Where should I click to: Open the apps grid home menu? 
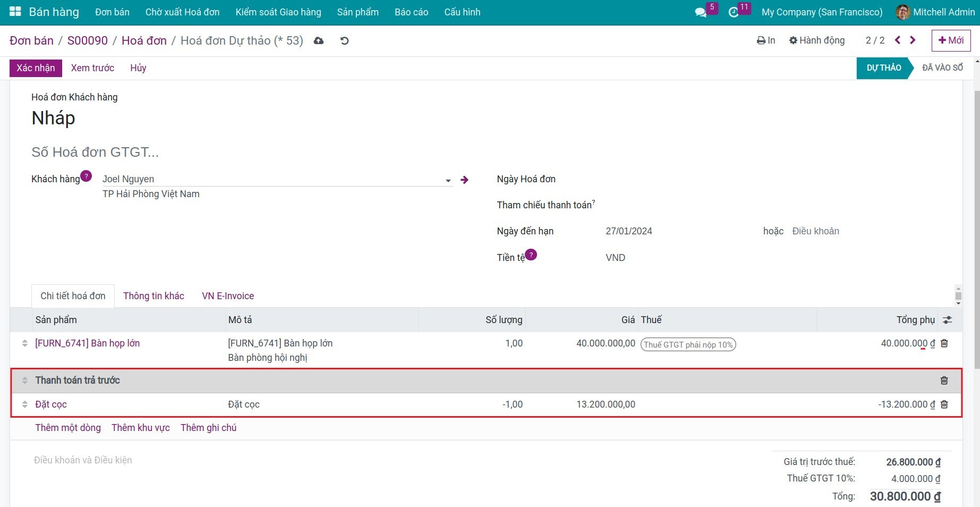coord(15,12)
